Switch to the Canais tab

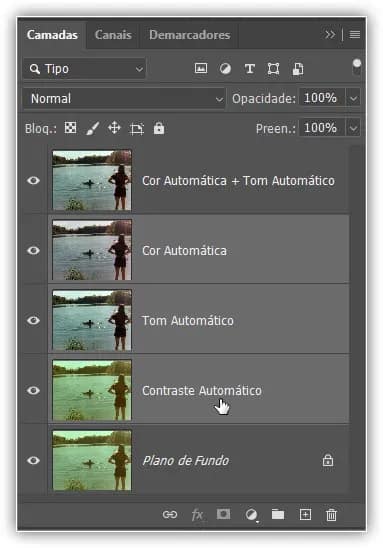(113, 35)
